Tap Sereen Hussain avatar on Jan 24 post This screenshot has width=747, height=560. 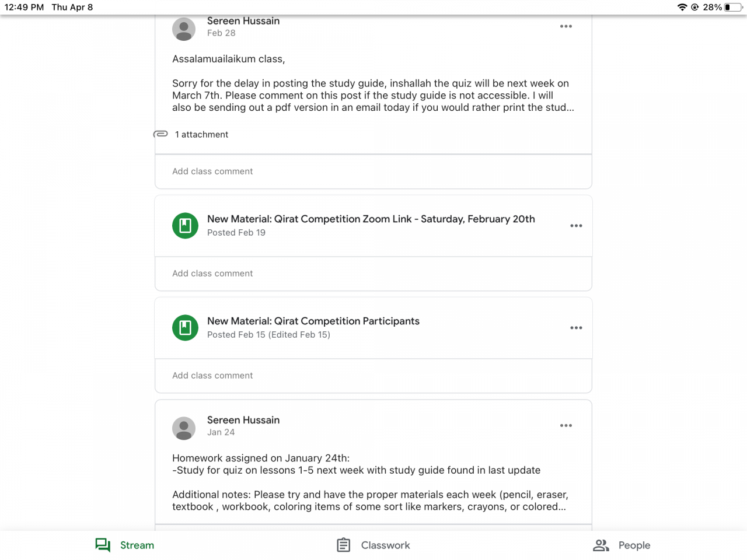coord(184,428)
